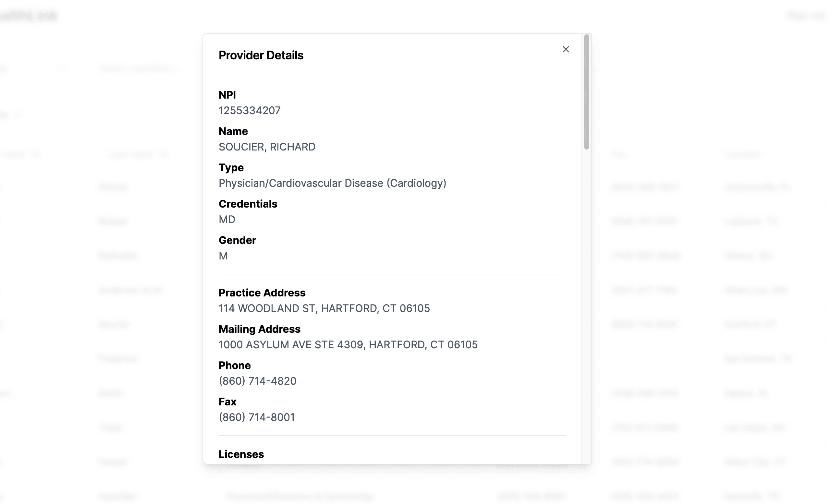
Task: Click the Fax field label
Action: click(x=227, y=402)
